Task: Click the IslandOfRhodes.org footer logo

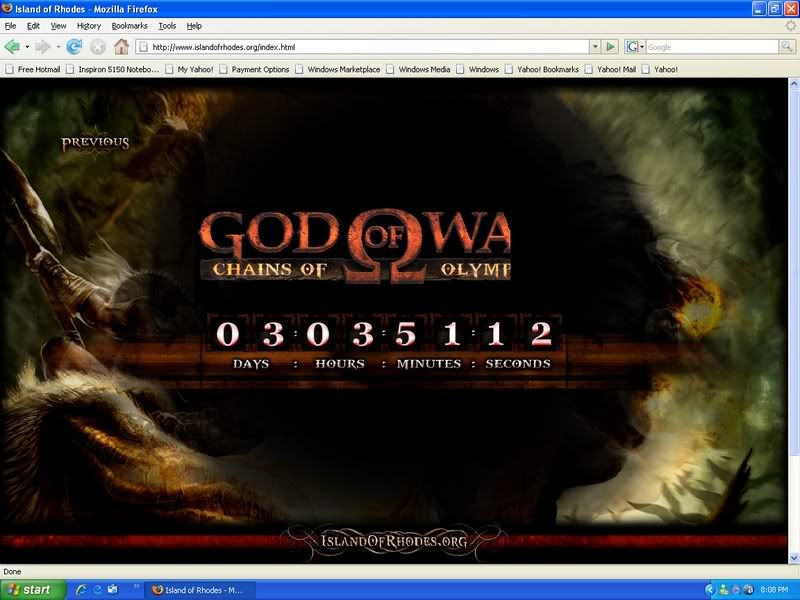Action: pos(393,541)
